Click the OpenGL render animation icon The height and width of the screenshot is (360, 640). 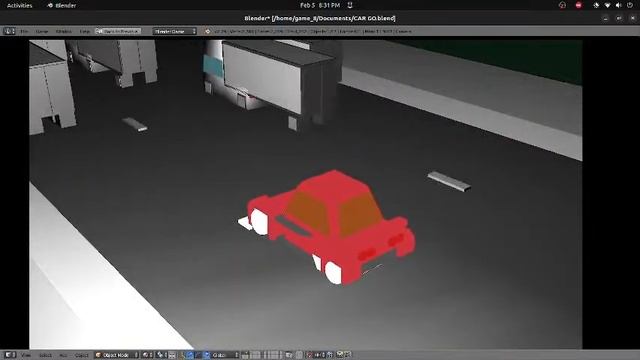click(x=348, y=355)
